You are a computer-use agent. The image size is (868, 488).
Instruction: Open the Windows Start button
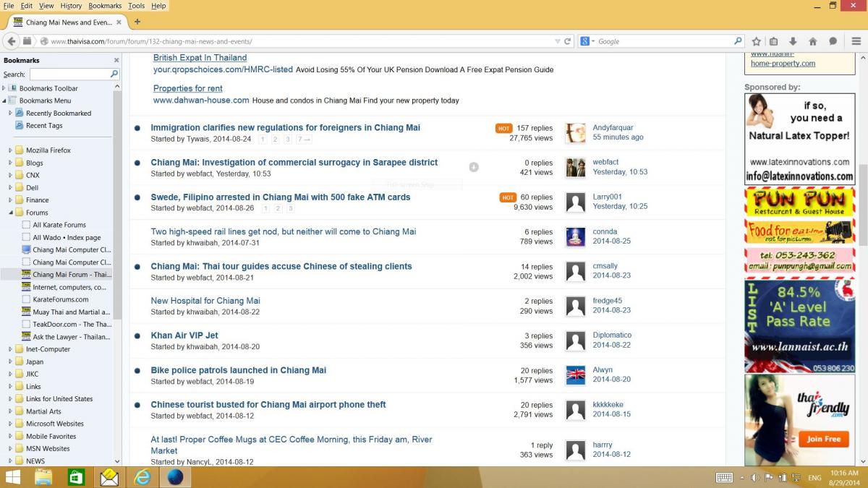pyautogui.click(x=13, y=477)
